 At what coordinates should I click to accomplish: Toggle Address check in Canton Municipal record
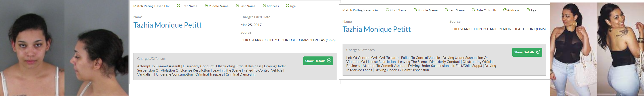[505, 10]
